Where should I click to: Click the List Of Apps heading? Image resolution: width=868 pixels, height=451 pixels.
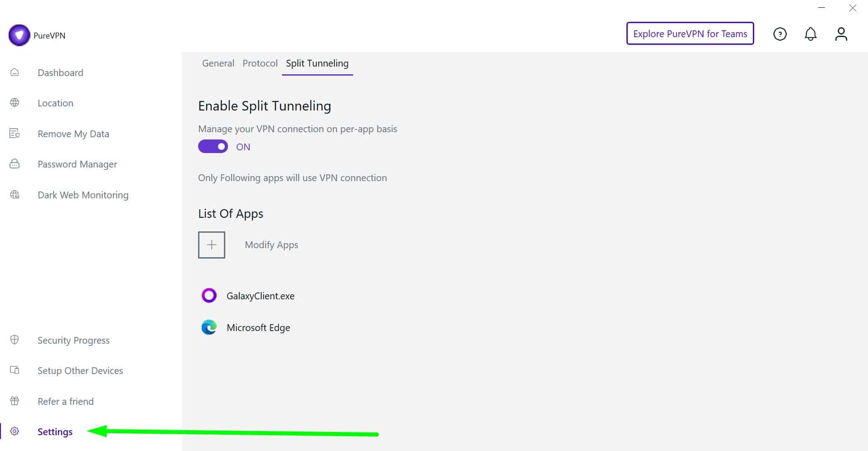(x=231, y=213)
